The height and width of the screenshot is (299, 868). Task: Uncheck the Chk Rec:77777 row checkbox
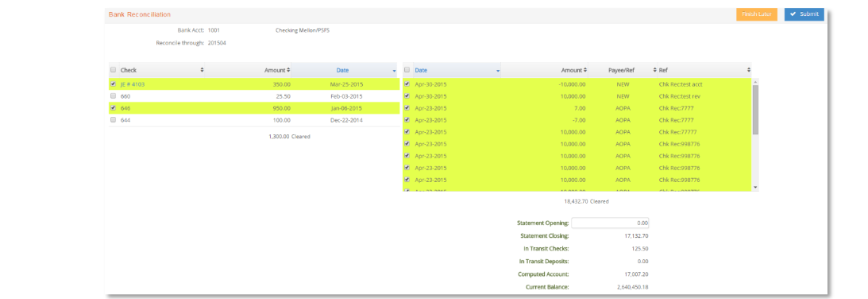[x=407, y=132]
